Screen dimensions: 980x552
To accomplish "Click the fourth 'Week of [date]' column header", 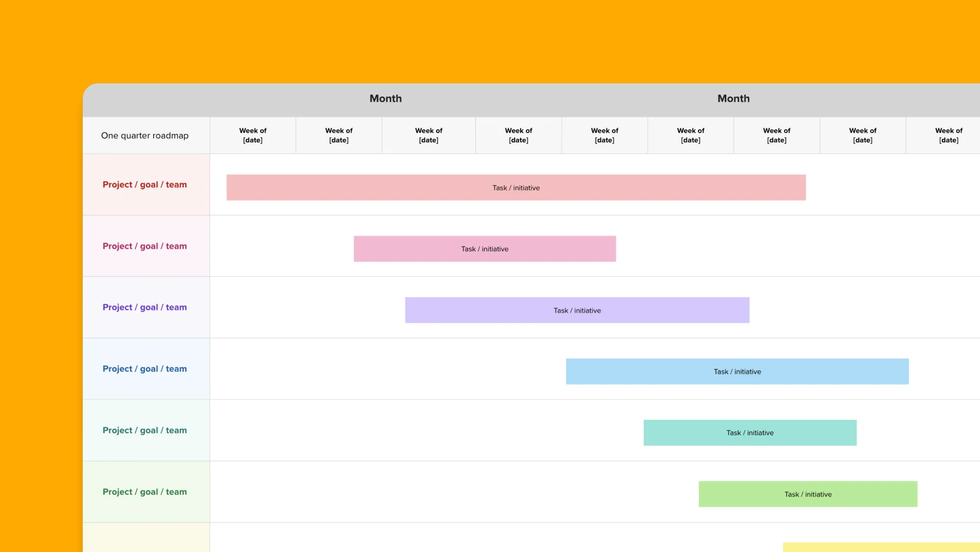I will click(519, 135).
